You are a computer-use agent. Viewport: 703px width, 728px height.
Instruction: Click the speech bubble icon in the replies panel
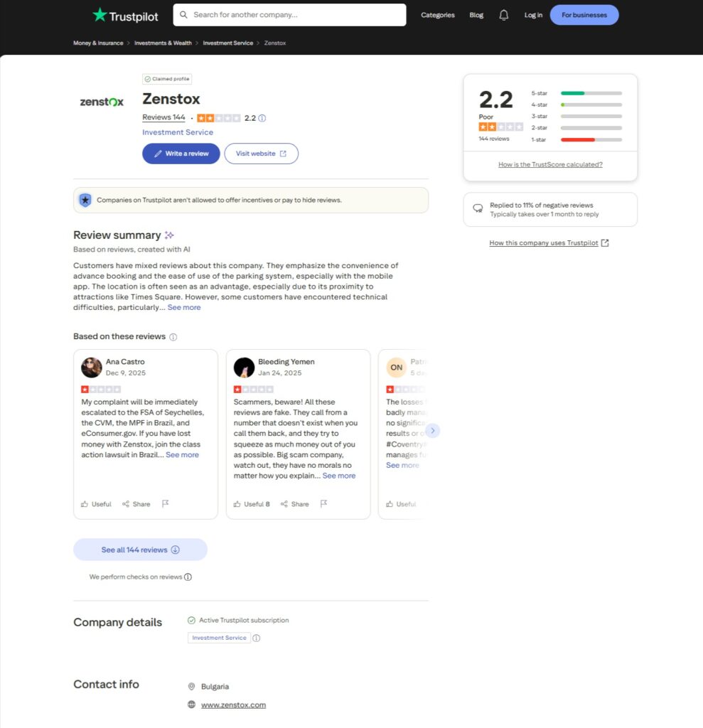pyautogui.click(x=479, y=208)
